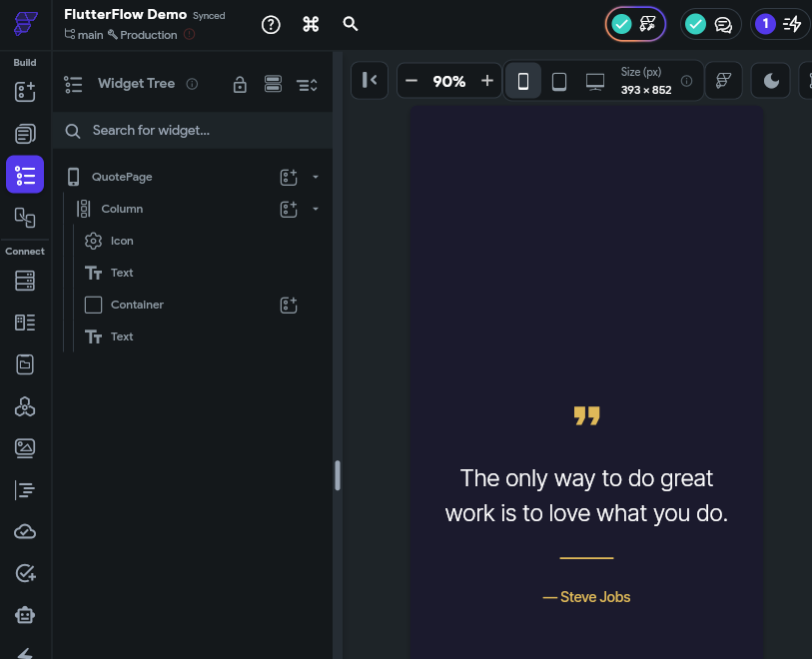Click the Search for widget field
Screen dimensions: 812x659
pos(193,131)
